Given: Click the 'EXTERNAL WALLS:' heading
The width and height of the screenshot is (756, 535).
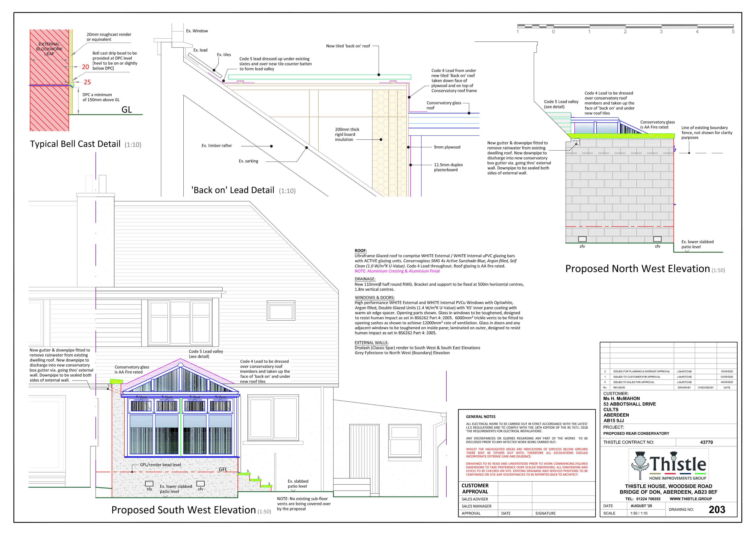Looking at the screenshot, I should [x=371, y=343].
